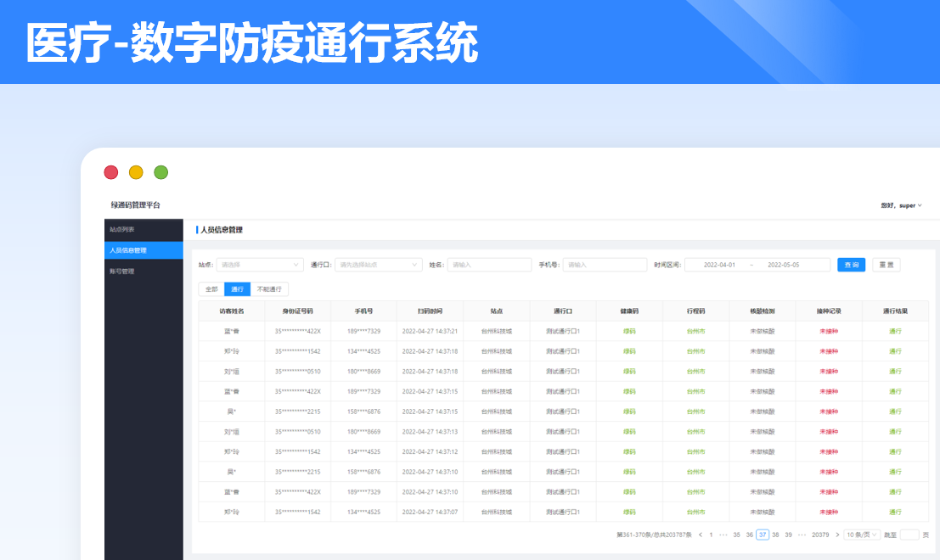Viewport: 940px width, 560px height.
Task: Click the 人员信息管理 page heading
Action: 222,230
